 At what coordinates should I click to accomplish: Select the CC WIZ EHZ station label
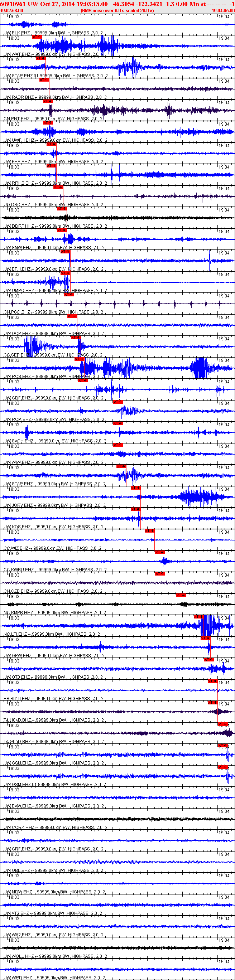coord(53,549)
